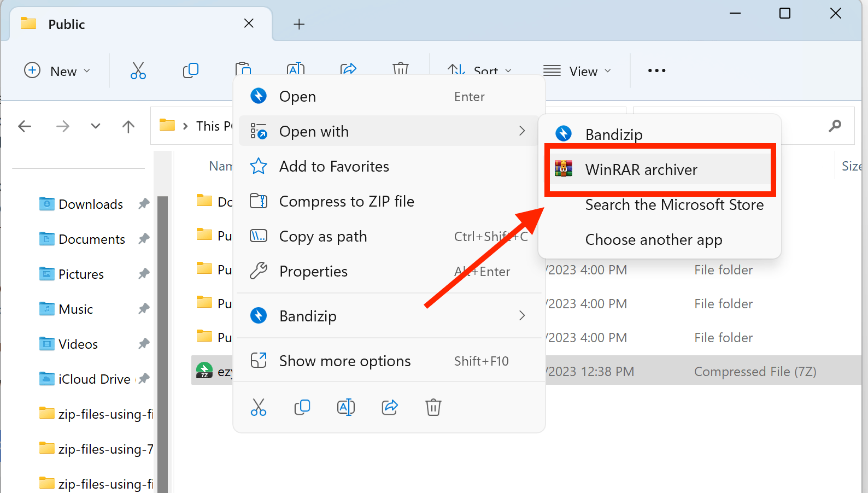Click the pin icon next to Videos
Viewport: 868px width, 493px height.
pyautogui.click(x=144, y=344)
